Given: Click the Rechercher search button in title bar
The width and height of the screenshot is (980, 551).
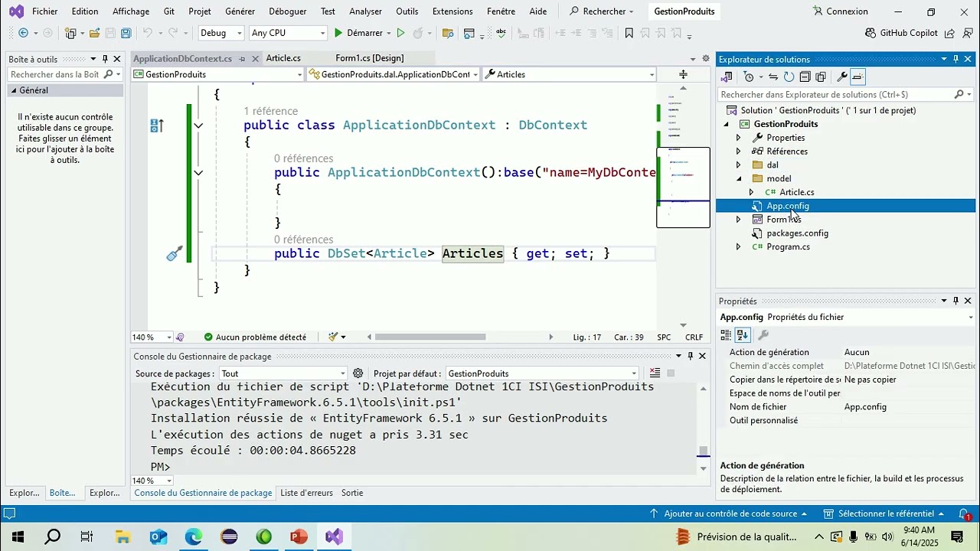Looking at the screenshot, I should pyautogui.click(x=602, y=11).
